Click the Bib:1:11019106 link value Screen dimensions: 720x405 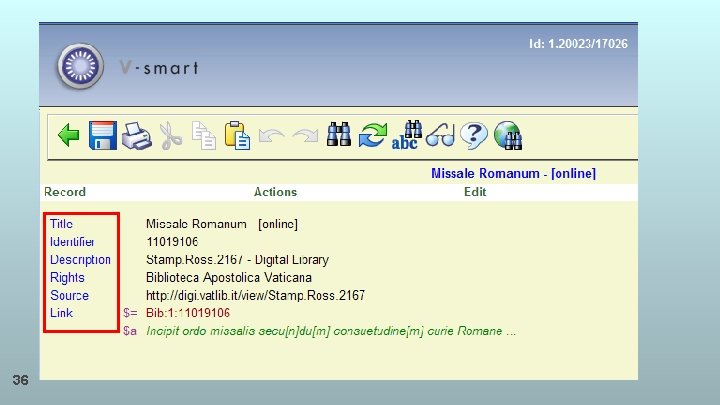188,313
